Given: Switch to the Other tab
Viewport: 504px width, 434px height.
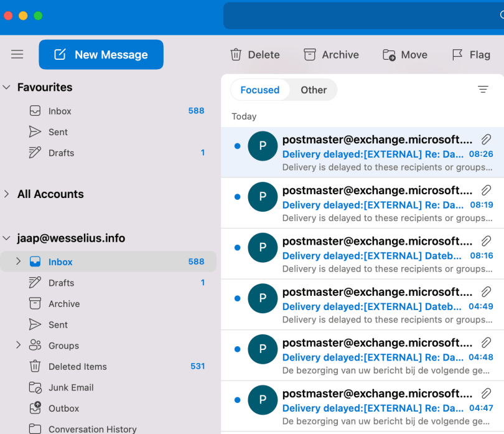Looking at the screenshot, I should point(314,90).
